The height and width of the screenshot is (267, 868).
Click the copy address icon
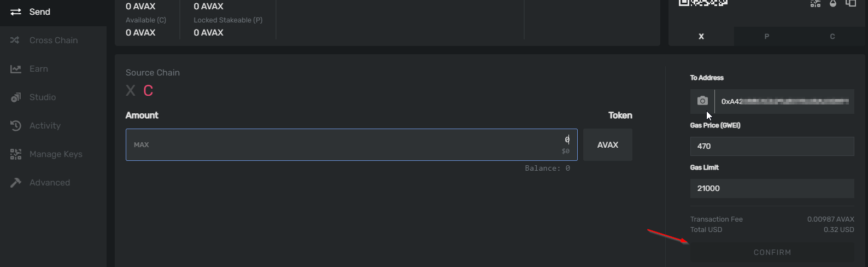click(851, 3)
